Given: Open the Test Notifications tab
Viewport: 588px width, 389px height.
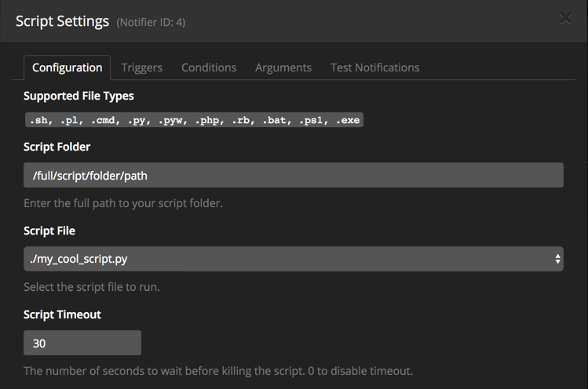Looking at the screenshot, I should tap(374, 67).
